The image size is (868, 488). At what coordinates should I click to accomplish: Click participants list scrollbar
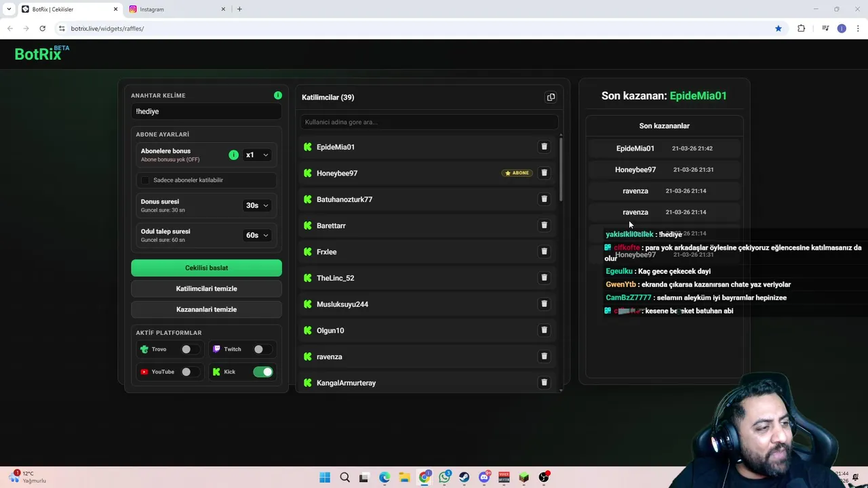pos(561,169)
